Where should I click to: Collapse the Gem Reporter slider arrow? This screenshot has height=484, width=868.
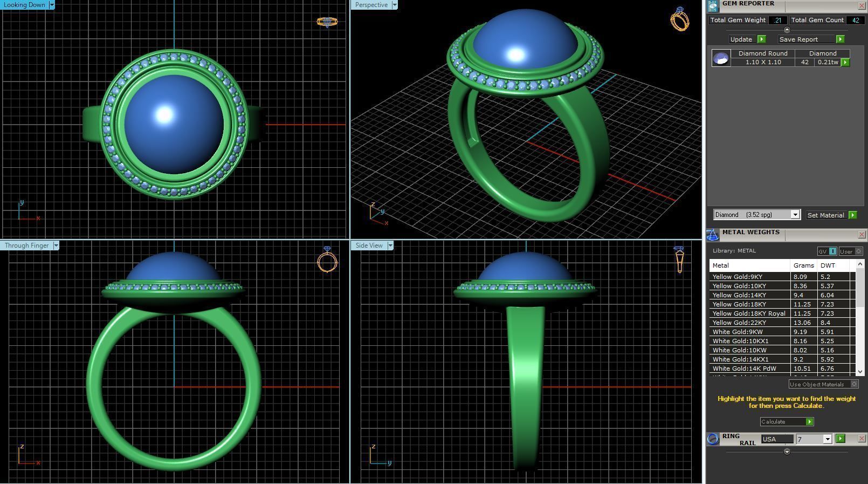(787, 30)
